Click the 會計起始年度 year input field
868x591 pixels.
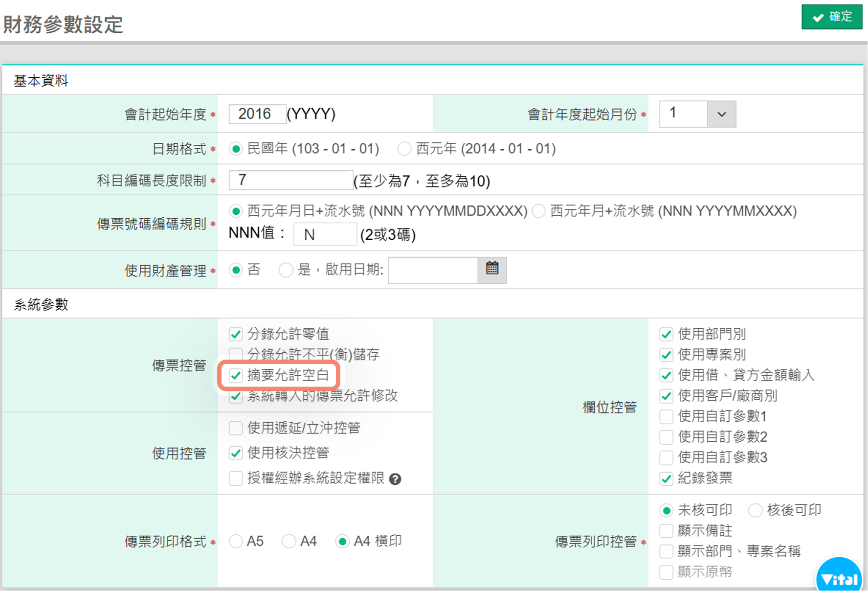pyautogui.click(x=257, y=114)
